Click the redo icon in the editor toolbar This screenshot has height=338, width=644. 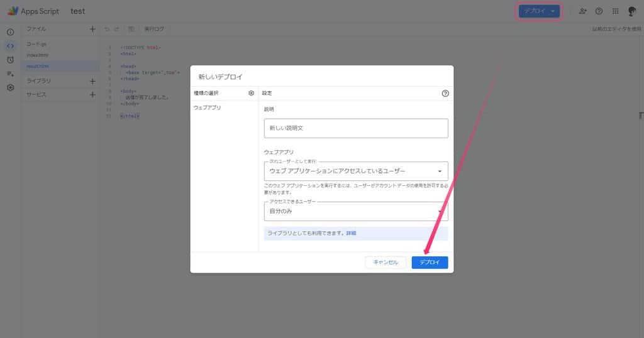point(116,29)
